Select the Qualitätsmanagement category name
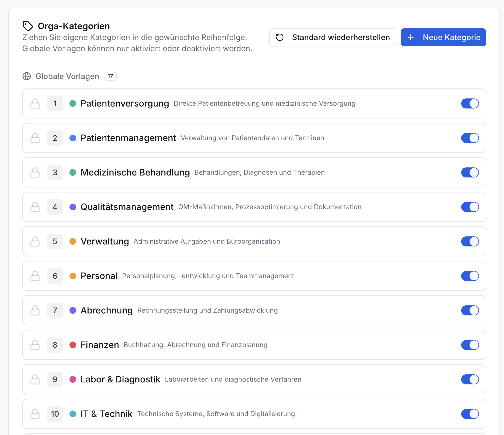Viewport: 504px width, 435px height. tap(127, 207)
